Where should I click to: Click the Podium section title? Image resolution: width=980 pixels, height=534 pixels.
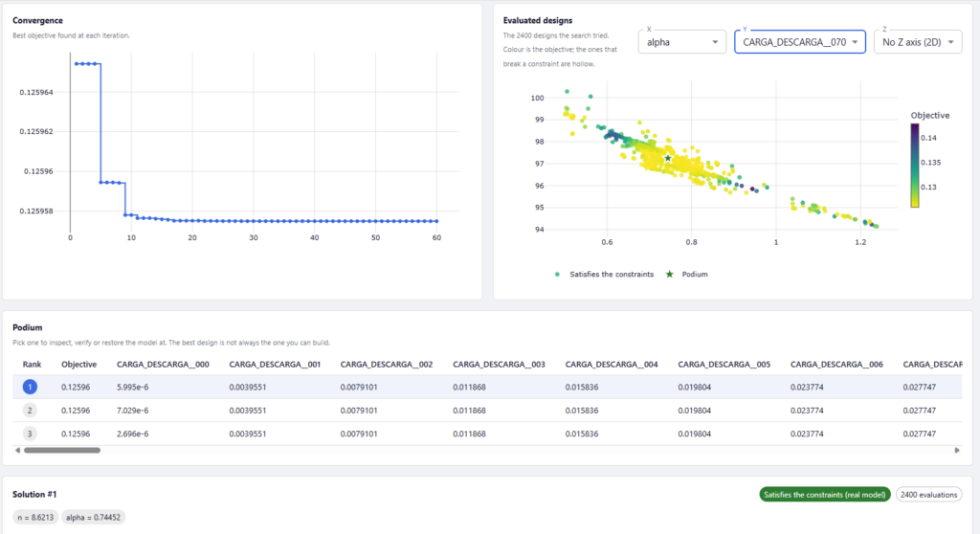tap(28, 327)
